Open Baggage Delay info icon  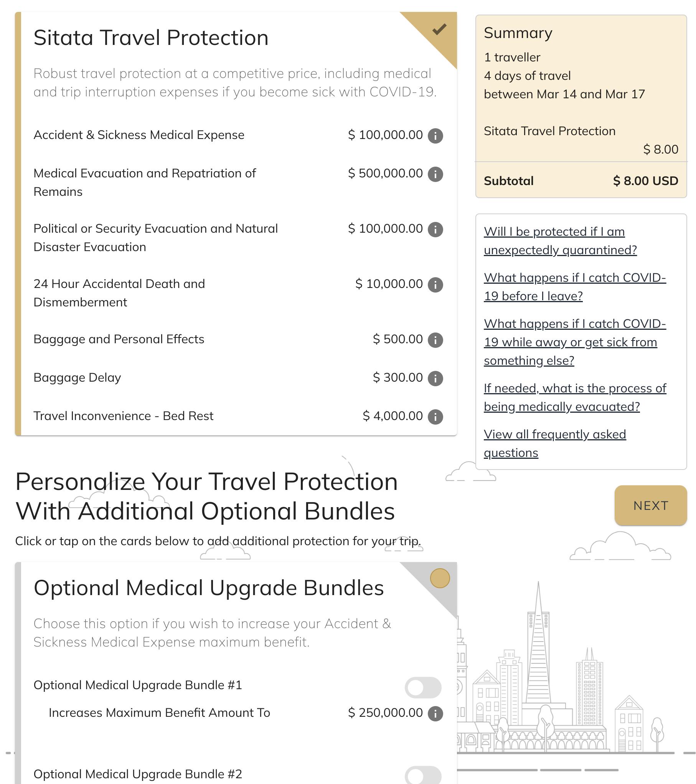click(x=435, y=378)
